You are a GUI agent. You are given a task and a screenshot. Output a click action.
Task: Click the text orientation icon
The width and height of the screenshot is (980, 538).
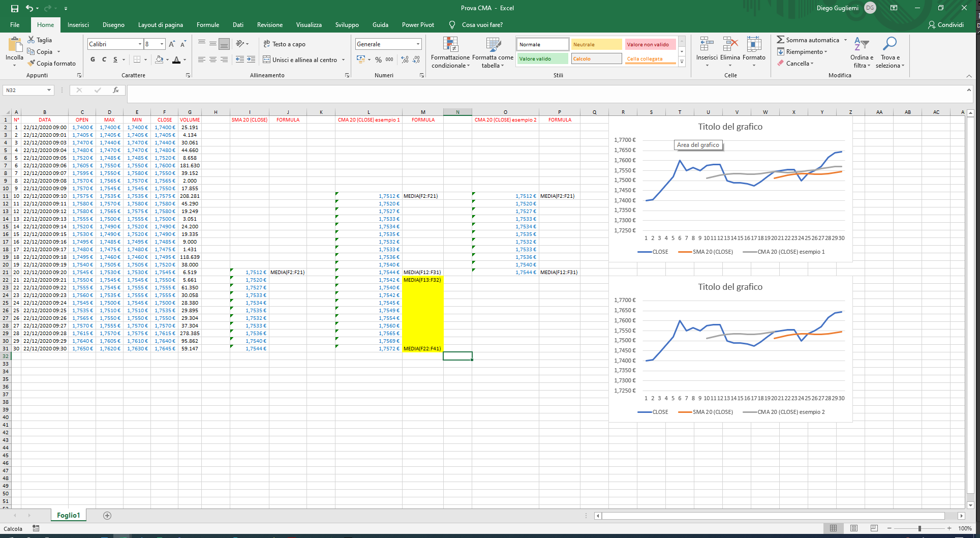tap(240, 44)
